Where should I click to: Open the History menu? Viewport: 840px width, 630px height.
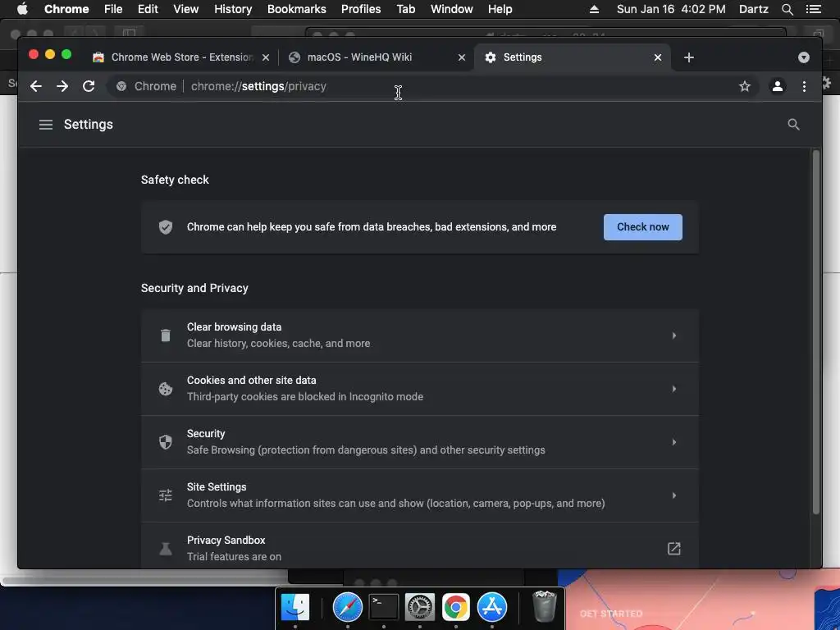[233, 9]
